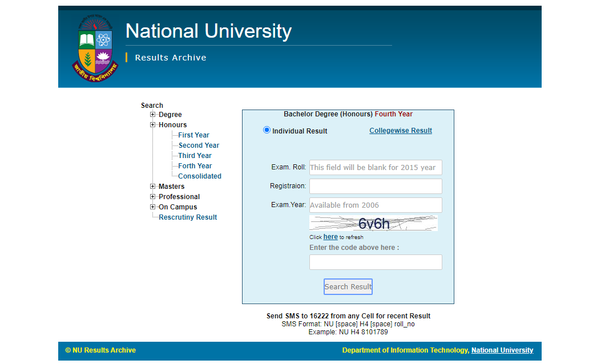Open the Second Year results page
Viewport: 609px width, 364px height.
[x=199, y=145]
